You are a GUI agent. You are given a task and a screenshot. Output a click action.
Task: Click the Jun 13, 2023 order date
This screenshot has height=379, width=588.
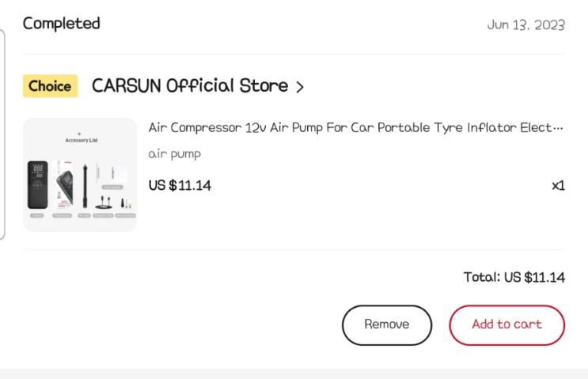pos(525,25)
